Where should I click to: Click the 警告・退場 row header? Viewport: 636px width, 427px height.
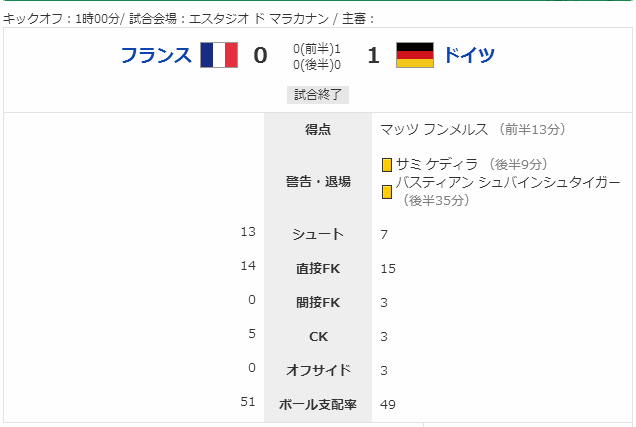[318, 182]
